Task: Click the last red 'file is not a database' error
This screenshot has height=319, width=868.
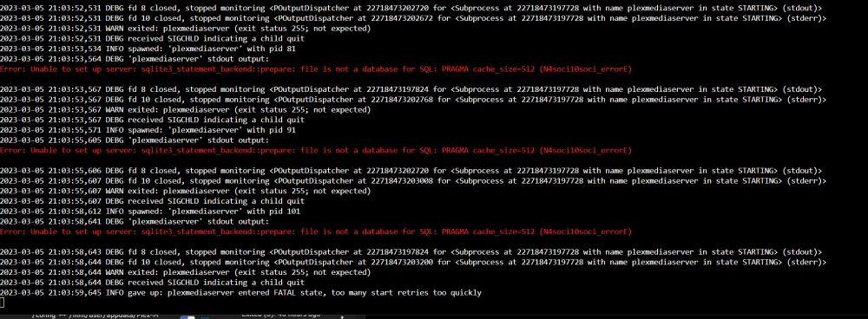Action: coord(316,231)
